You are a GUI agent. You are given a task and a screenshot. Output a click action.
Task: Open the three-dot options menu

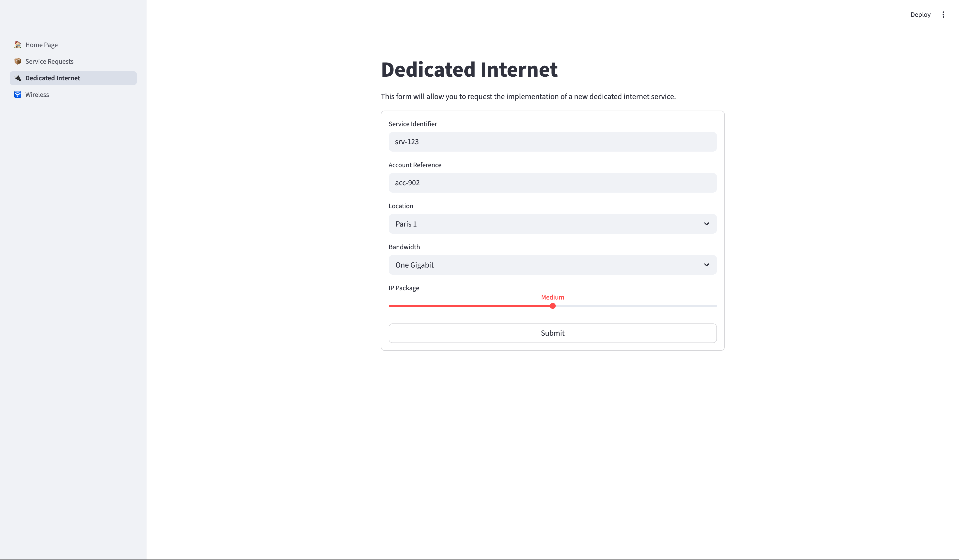pos(943,14)
